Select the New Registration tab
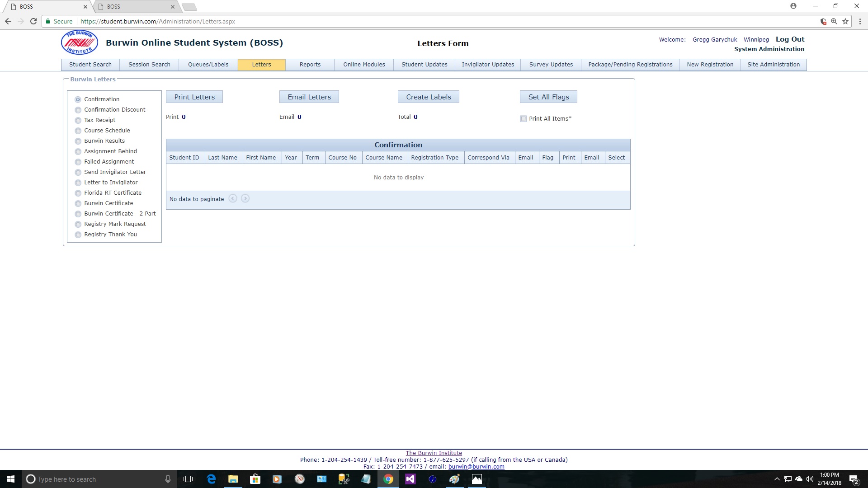 point(710,64)
